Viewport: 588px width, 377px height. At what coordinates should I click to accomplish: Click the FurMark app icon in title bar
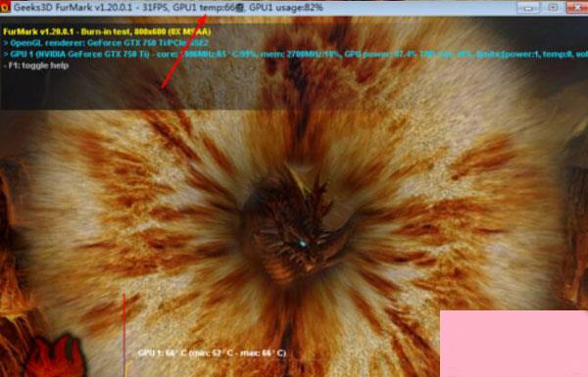[x=5, y=8]
